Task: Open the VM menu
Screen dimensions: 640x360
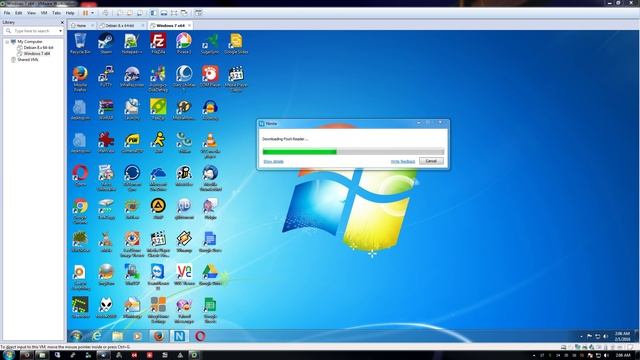Action: point(44,13)
